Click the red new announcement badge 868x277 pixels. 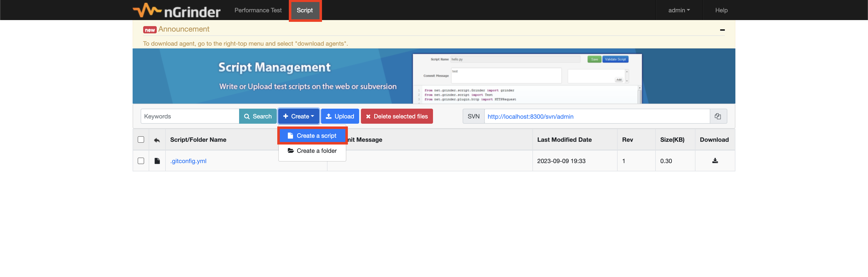(150, 30)
